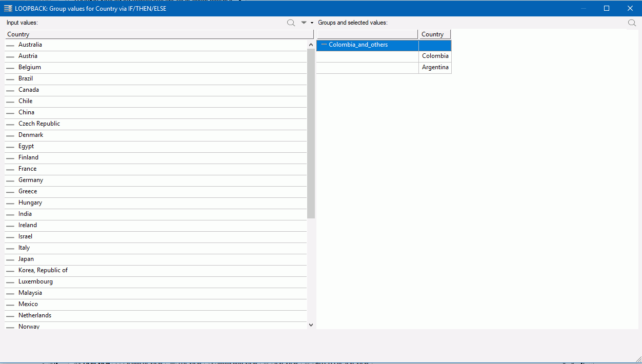Maximize the LOOPBACK window
642x364 pixels.
pos(607,8)
